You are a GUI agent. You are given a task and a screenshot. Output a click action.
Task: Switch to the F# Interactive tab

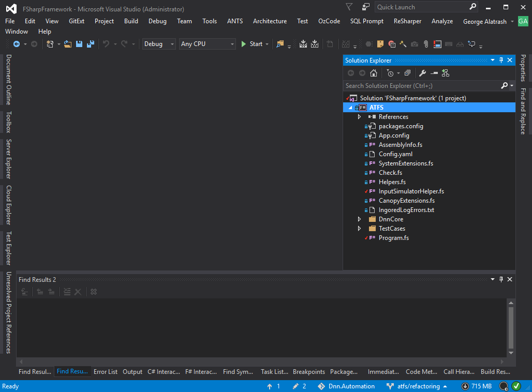click(201, 372)
